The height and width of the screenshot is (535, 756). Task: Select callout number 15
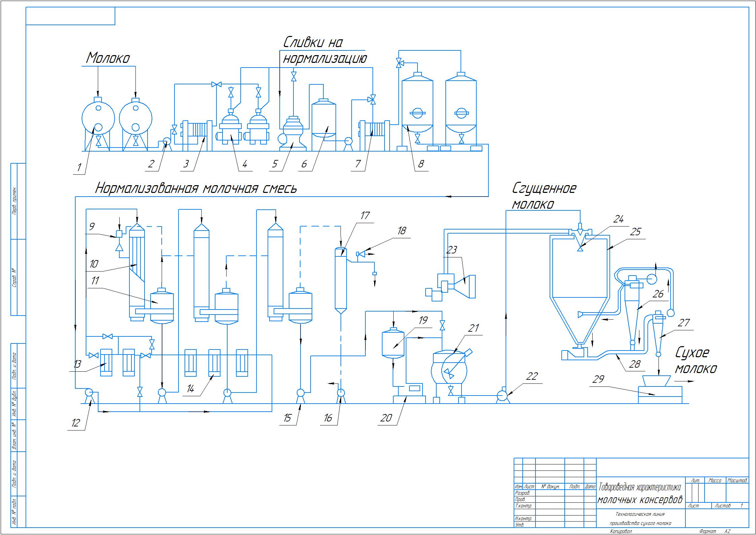287,418
